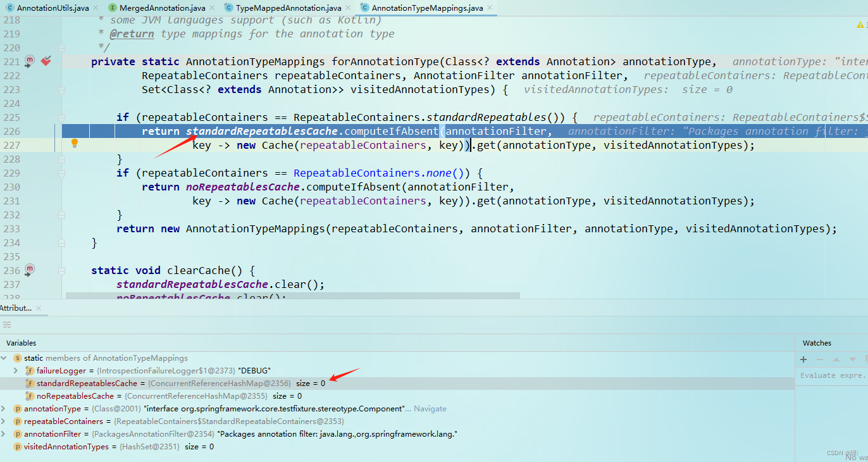Click line number 233 in gutter
The image size is (868, 462).
(11, 228)
